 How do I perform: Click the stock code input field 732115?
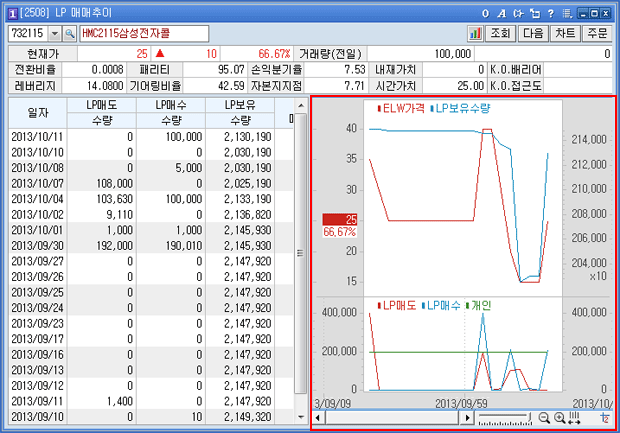click(27, 33)
